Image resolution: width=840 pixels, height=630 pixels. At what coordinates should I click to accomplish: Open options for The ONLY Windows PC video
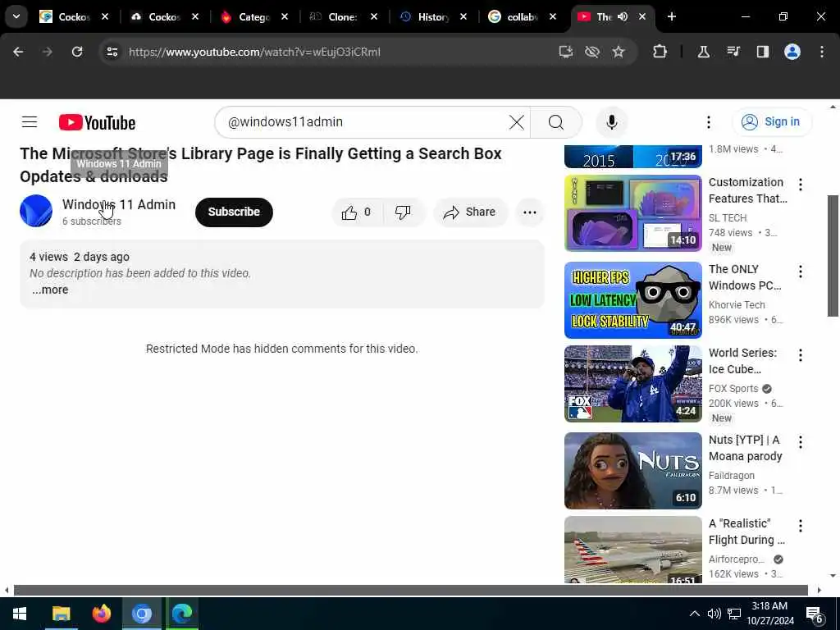[x=801, y=272]
